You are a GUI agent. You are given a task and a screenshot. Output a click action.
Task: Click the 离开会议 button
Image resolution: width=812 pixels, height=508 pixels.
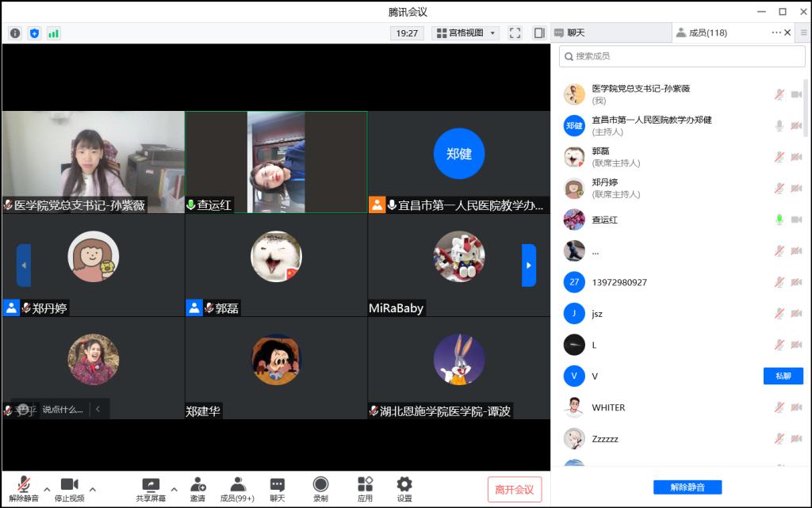coord(514,490)
